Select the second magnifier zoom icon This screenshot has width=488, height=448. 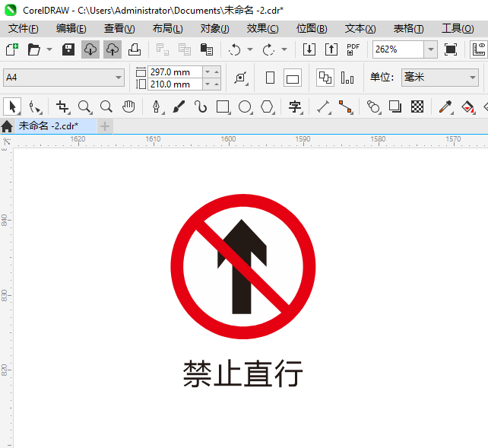pyautogui.click(x=106, y=106)
